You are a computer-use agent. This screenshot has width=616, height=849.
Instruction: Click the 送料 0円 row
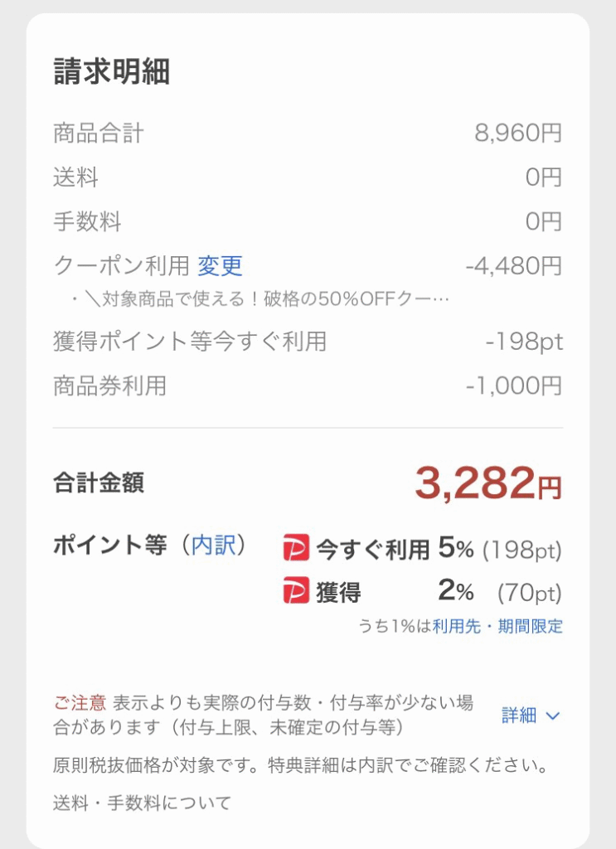pyautogui.click(x=308, y=177)
